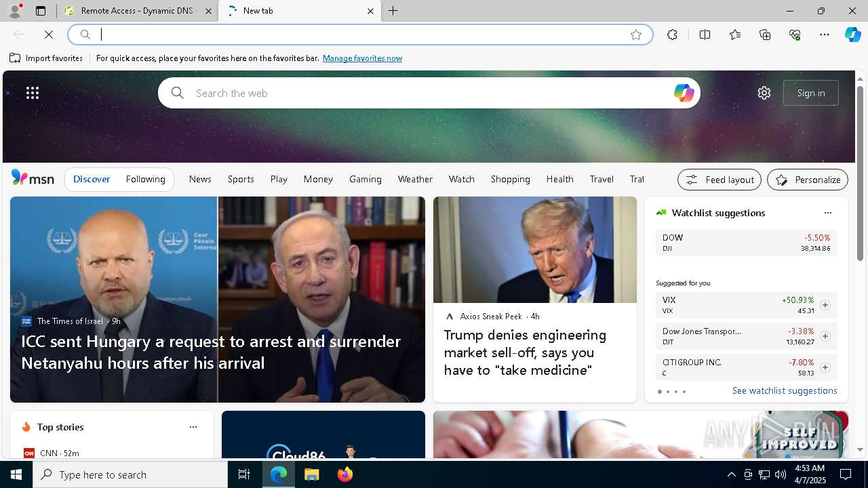Open See watchlist suggestions link
The height and width of the screenshot is (488, 868).
[785, 390]
